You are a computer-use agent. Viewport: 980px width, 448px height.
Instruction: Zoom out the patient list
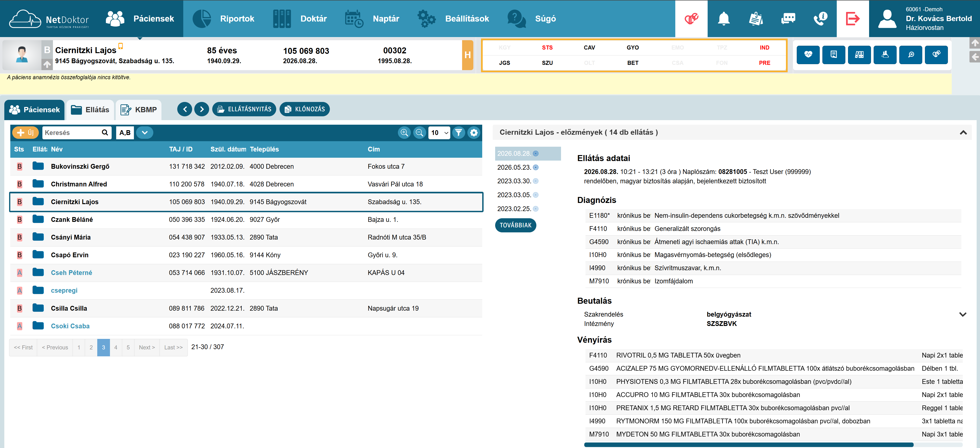coord(420,133)
